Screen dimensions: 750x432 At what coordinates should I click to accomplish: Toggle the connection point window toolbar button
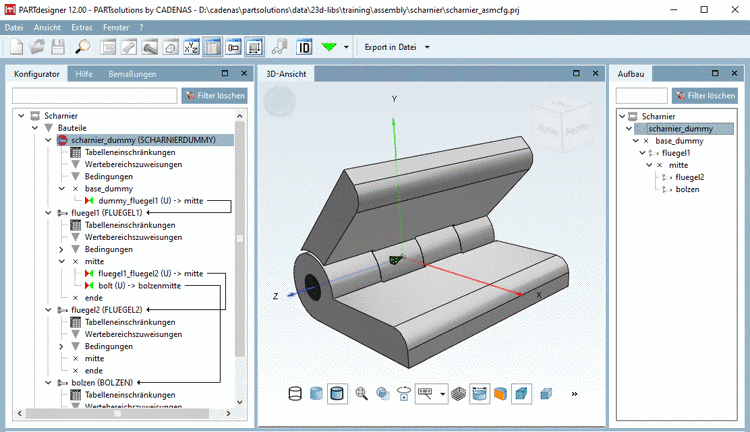(233, 47)
